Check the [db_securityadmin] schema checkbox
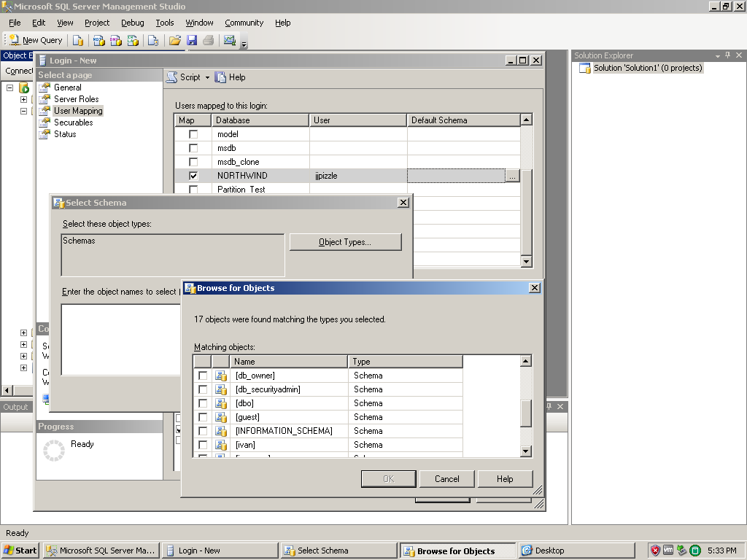 pyautogui.click(x=203, y=389)
